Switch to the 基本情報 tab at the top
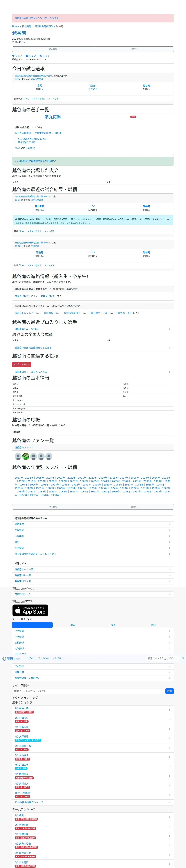 pyautogui.click(x=53, y=49)
